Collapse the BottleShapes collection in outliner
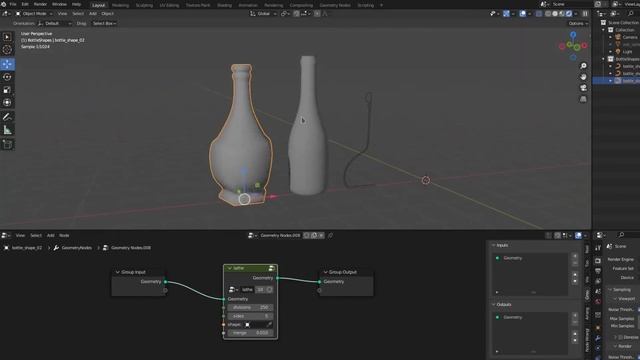The width and height of the screenshot is (640, 360). point(603,59)
